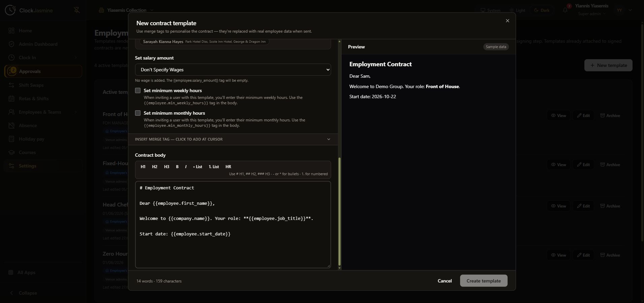
Task: Open Absence sidebar icon
Action: click(x=11, y=125)
